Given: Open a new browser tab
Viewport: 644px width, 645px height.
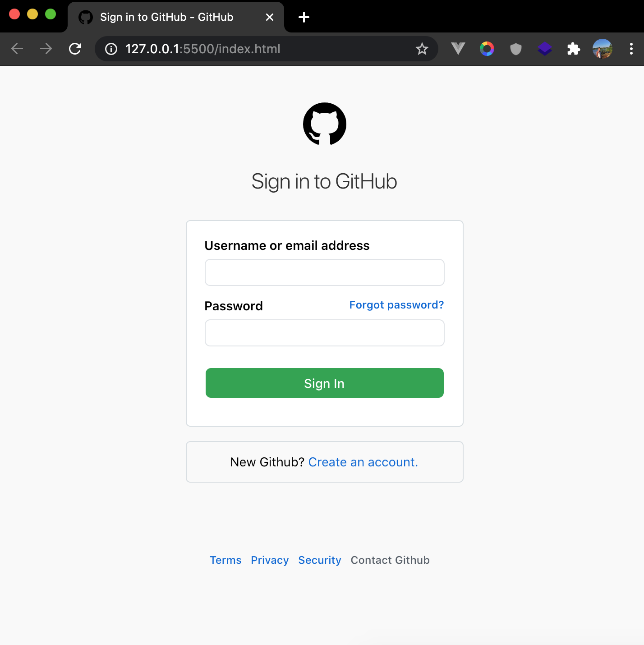Looking at the screenshot, I should (304, 17).
